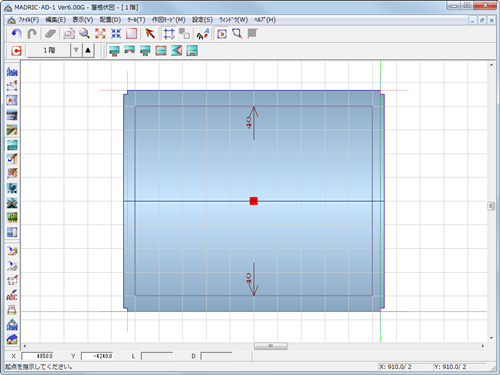
Task: Click the Y coordinate input field
Action: 97,356
